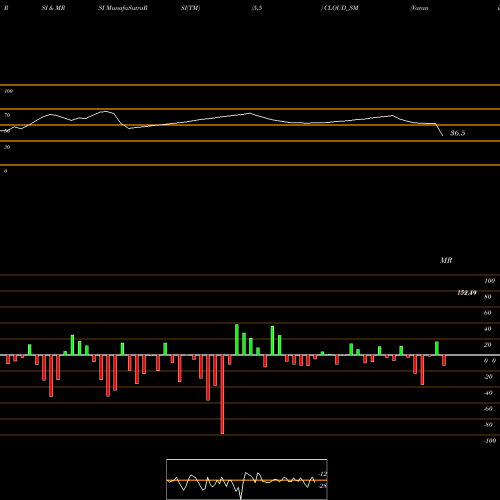500x500 pixels.
Task: Click the tallest red bar reaching -100
Action: pos(222,394)
